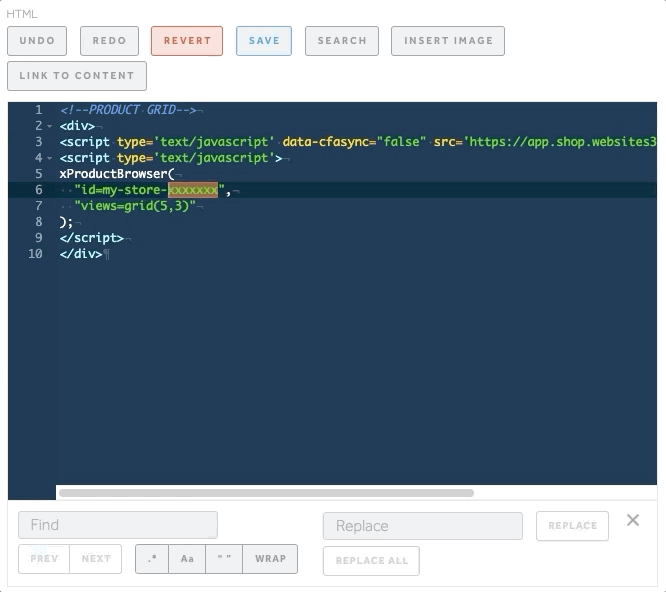666x592 pixels.
Task: Go to the NEXT search match
Action: tap(96, 558)
